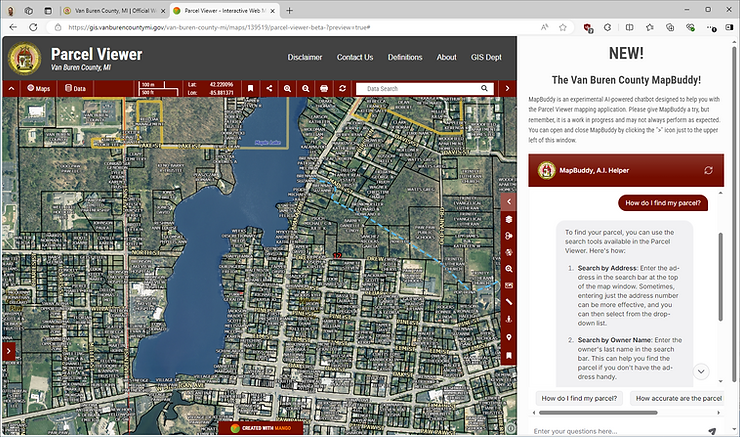Collapse the right-side tool strip chevron
The height and width of the screenshot is (437, 740).
tap(509, 202)
